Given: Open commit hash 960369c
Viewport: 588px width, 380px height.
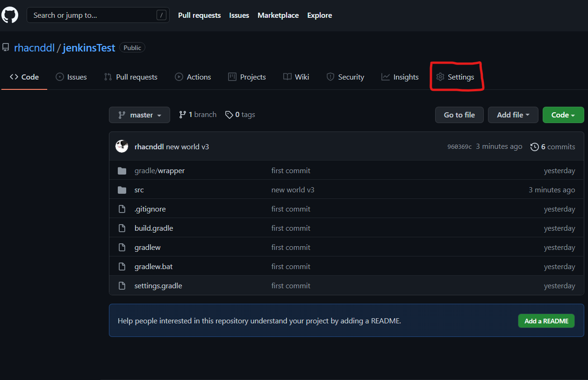Looking at the screenshot, I should [x=459, y=147].
